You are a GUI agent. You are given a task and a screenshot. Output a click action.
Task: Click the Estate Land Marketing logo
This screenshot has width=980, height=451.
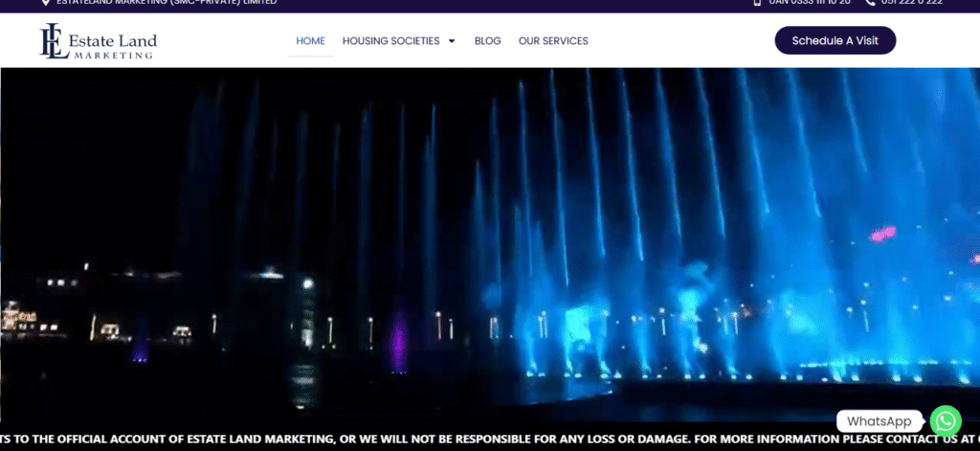click(97, 41)
